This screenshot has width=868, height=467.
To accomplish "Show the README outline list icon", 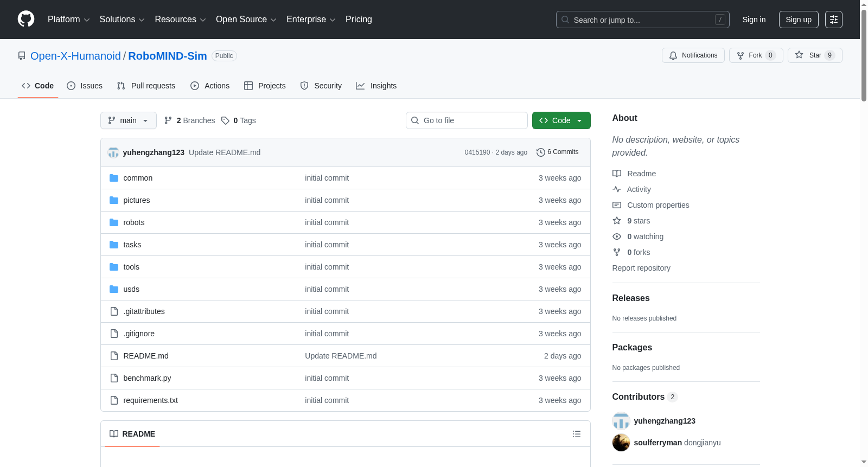I will [577, 434].
